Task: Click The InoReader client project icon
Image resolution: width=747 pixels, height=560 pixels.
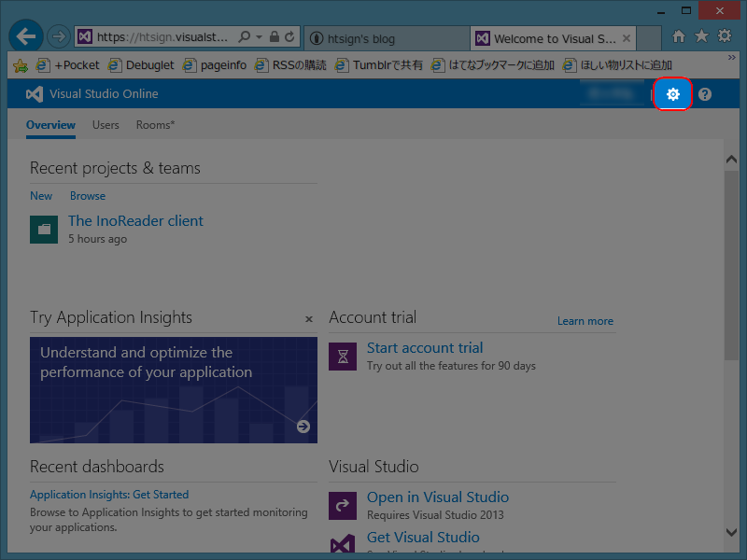Action: click(44, 230)
